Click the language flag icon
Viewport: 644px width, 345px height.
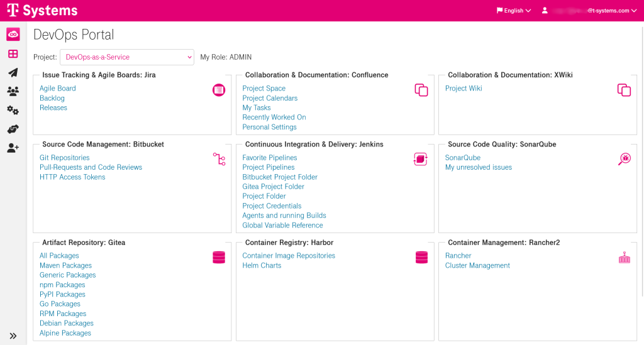[x=499, y=10]
